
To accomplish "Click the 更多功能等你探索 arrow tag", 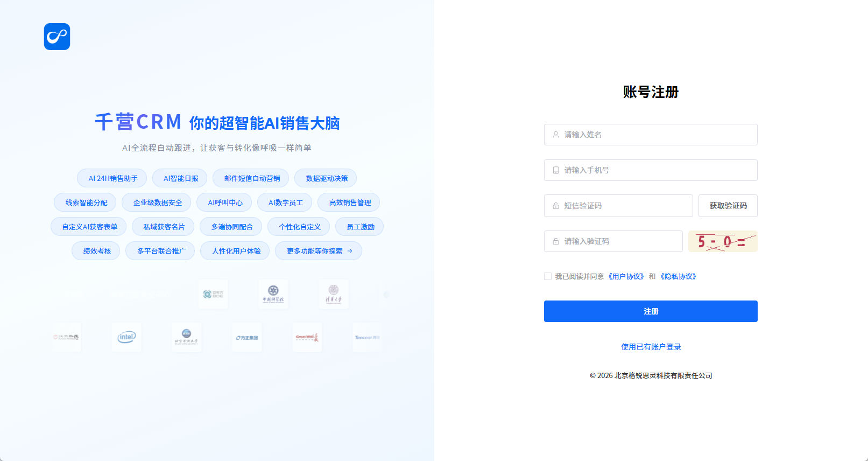I will [319, 251].
